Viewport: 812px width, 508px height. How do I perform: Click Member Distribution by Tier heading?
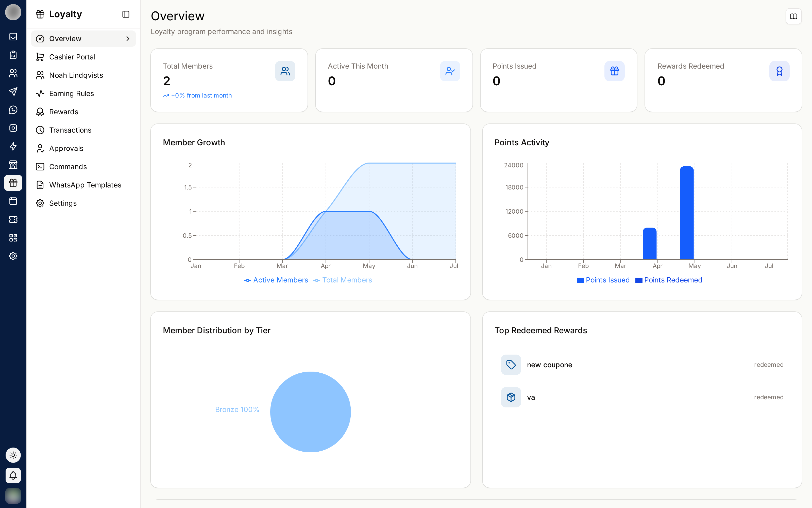[216, 331]
